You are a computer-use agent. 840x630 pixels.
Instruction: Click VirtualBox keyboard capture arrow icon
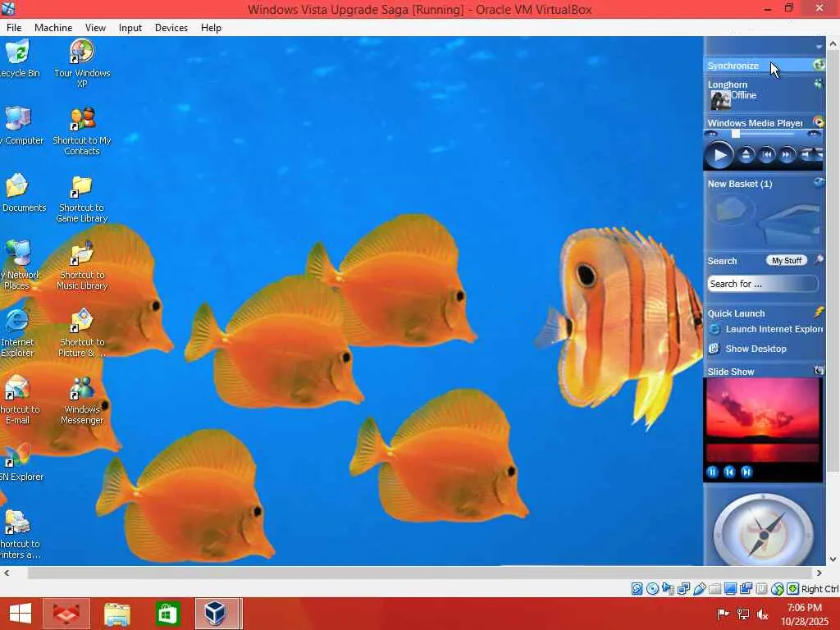(x=793, y=589)
